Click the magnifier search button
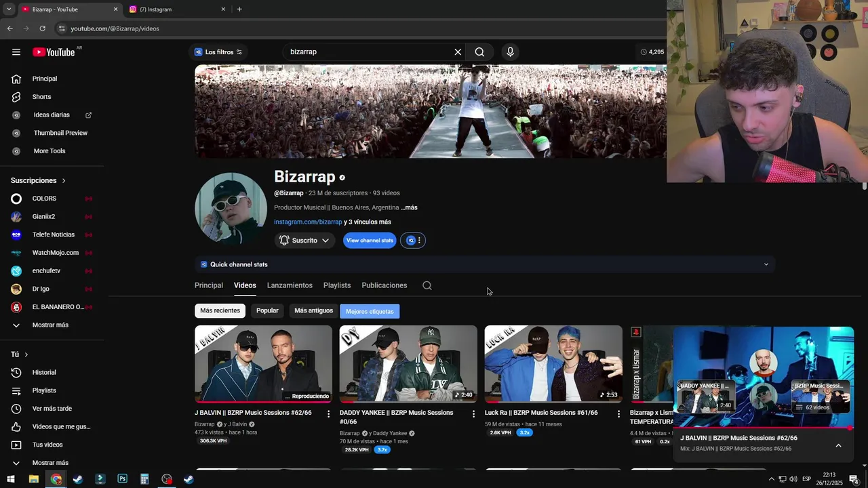 click(479, 52)
